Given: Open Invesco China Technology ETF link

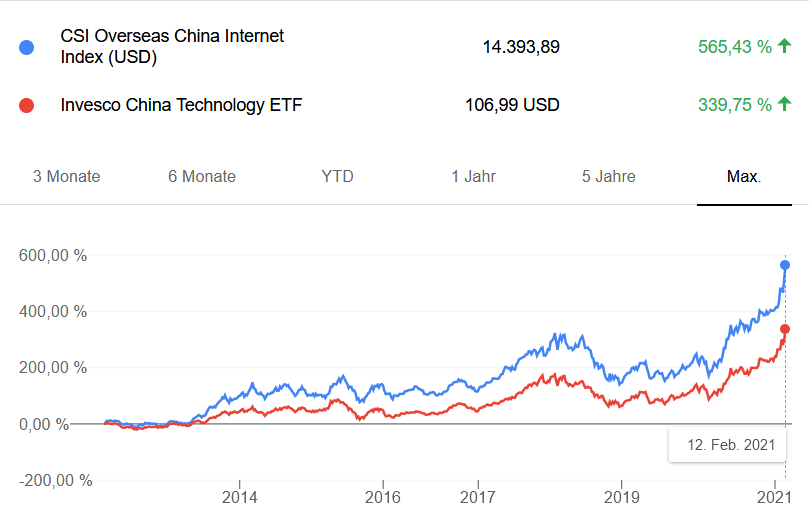Looking at the screenshot, I should pyautogui.click(x=181, y=104).
